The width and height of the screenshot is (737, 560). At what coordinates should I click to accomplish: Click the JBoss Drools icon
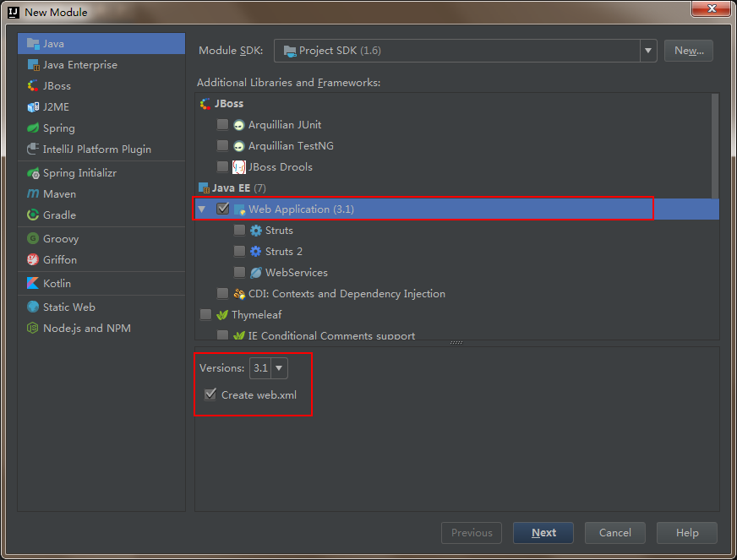click(239, 167)
